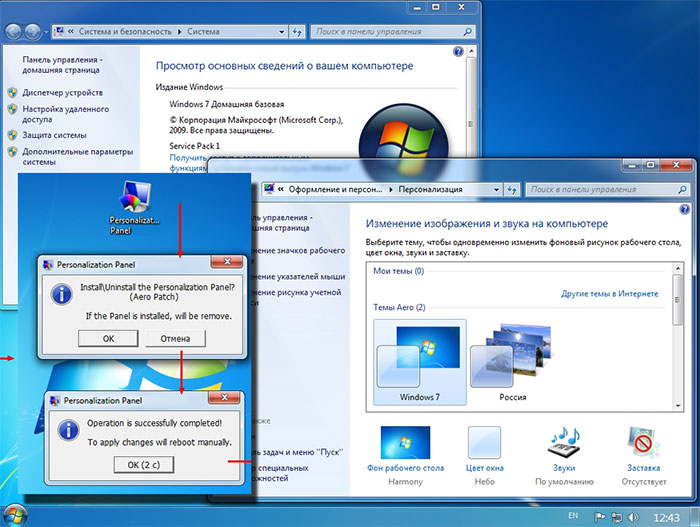This screenshot has height=527, width=700.
Task: Select Система и безопасность breadcrumb
Action: [125, 32]
